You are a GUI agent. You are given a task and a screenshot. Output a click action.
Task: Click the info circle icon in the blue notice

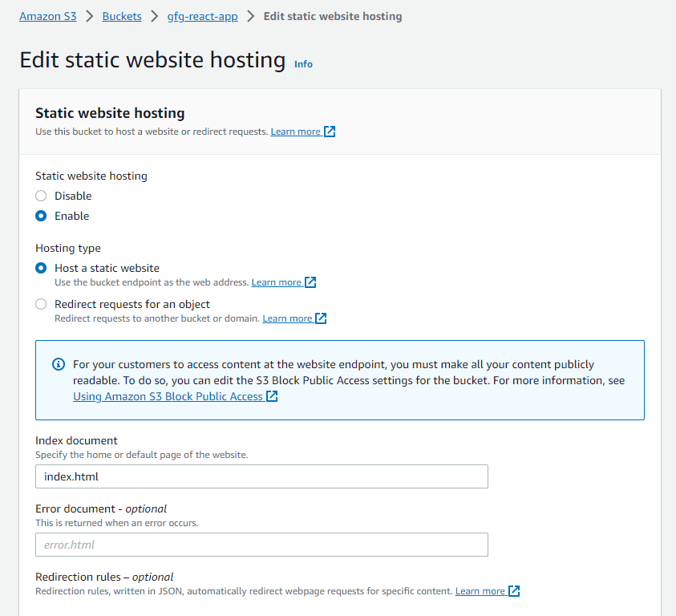click(x=58, y=364)
